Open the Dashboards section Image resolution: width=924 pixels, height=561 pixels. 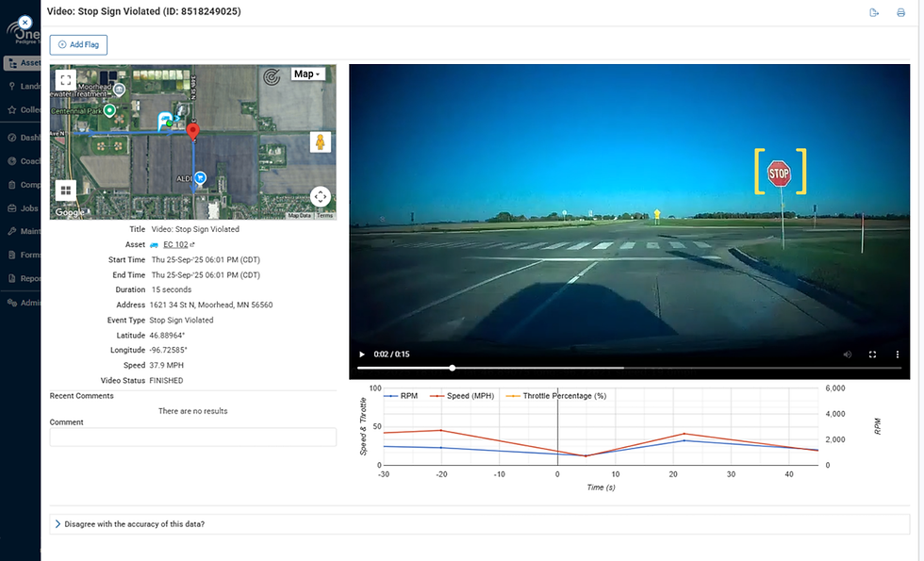(19, 136)
